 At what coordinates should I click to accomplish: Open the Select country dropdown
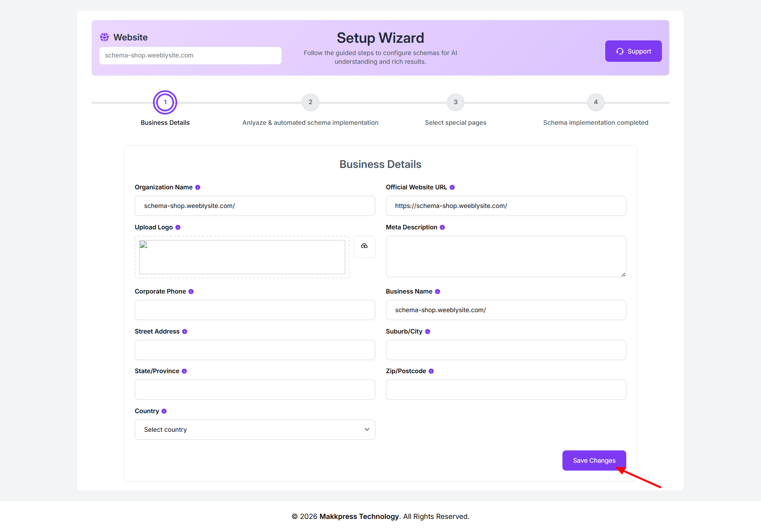tap(254, 429)
